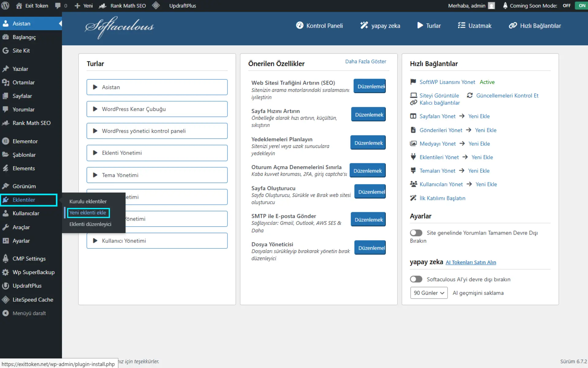Expand Tema Yönetimi tour

tap(157, 175)
